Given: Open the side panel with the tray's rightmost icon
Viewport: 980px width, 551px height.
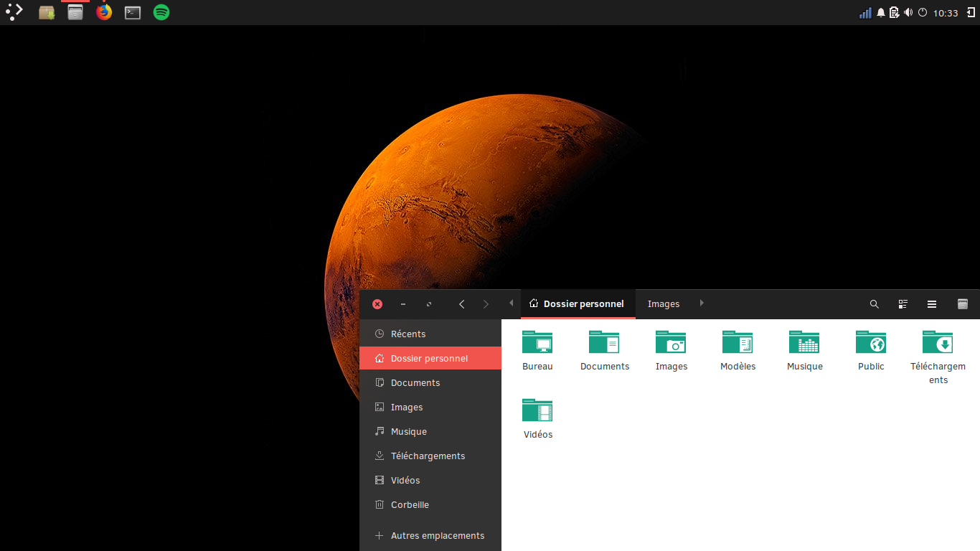Looking at the screenshot, I should point(971,12).
